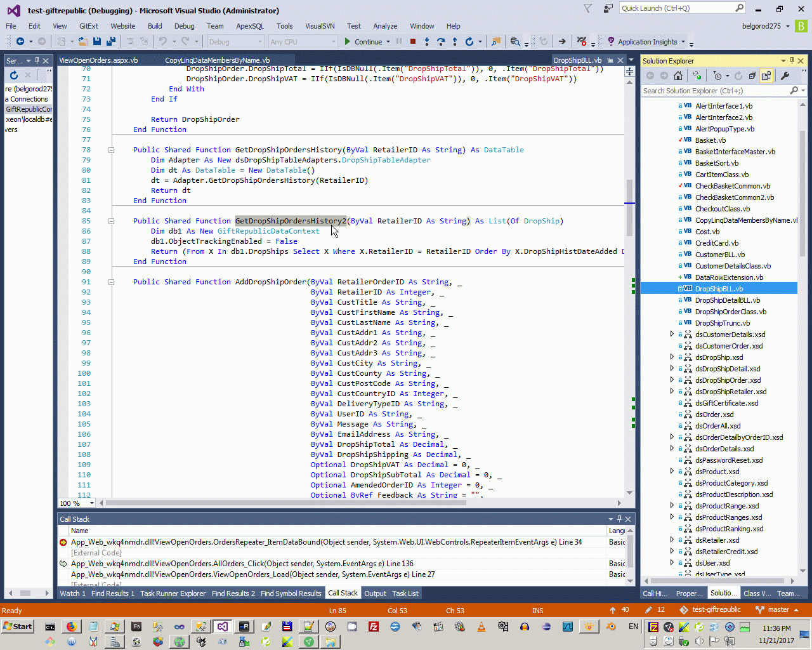Viewport: 812px width, 650px height.
Task: Open the Analyze menu
Action: coord(385,26)
